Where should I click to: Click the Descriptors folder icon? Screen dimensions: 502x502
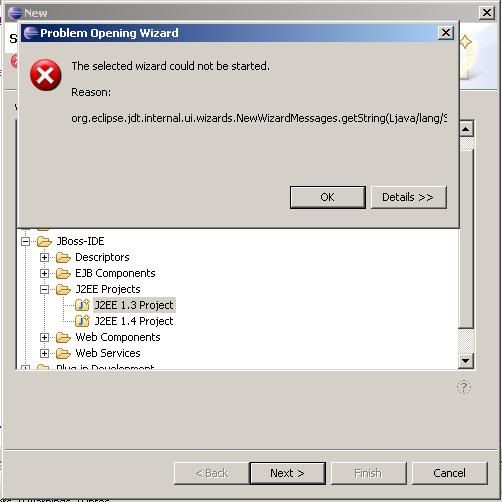pyautogui.click(x=63, y=257)
